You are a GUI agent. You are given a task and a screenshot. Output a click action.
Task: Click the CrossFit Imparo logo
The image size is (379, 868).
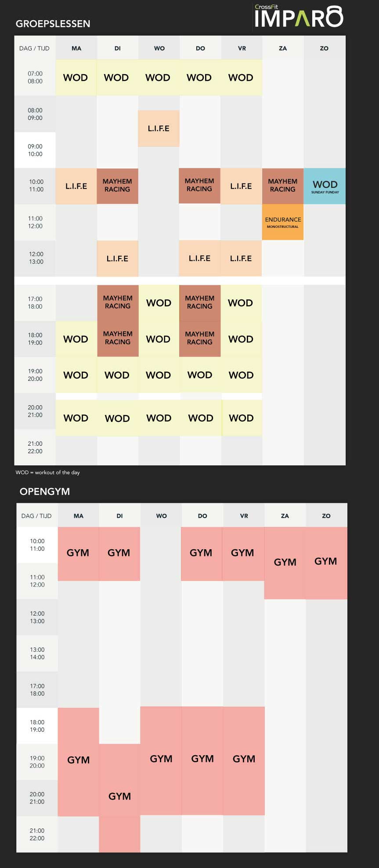click(x=299, y=16)
